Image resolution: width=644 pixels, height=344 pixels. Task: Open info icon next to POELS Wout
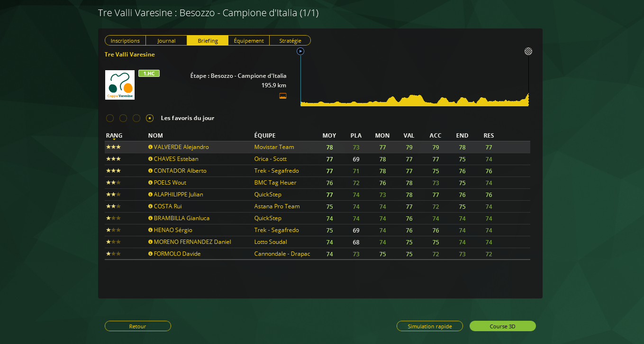coord(150,183)
